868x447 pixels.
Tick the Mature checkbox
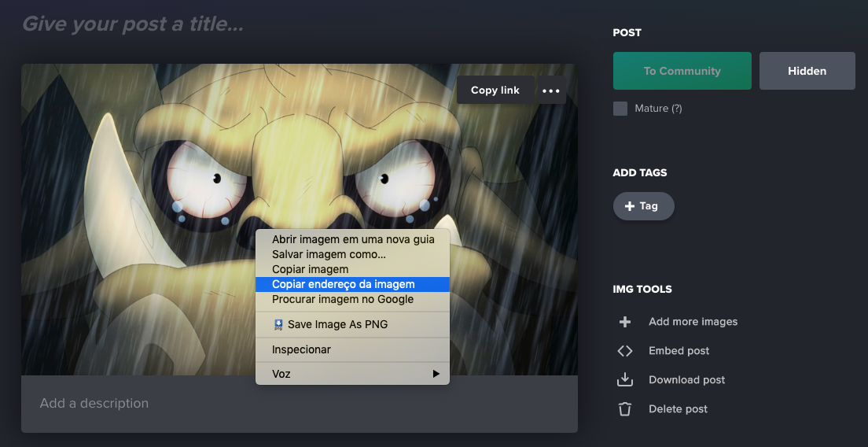click(x=620, y=109)
